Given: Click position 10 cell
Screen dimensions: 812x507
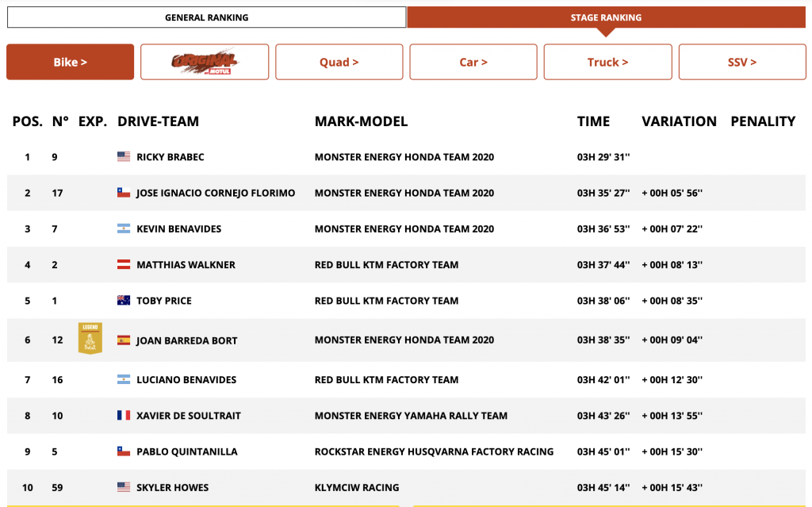Looking at the screenshot, I should 28,488.
